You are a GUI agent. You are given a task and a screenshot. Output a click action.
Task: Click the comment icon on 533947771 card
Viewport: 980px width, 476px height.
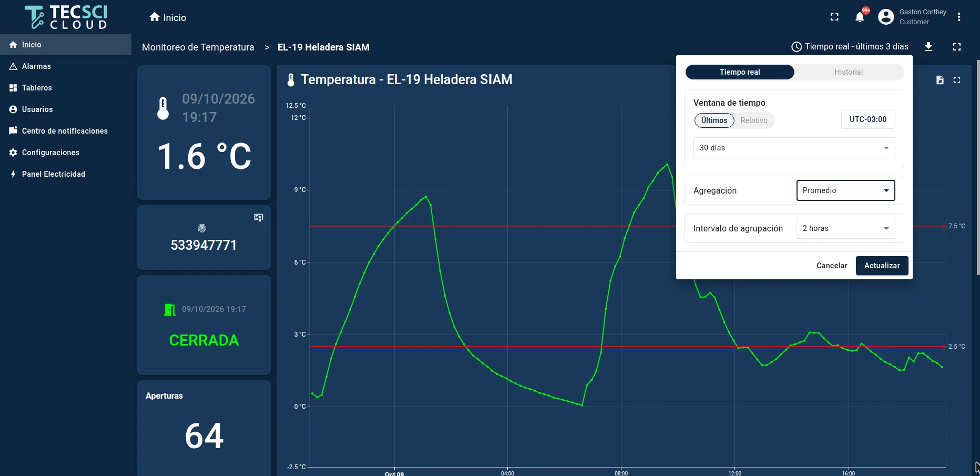(259, 218)
